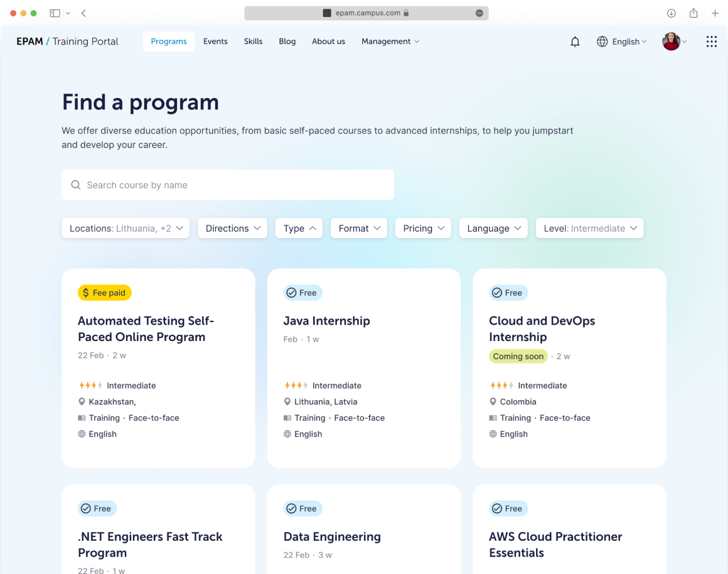Click lightning level icons on Automated Testing card
728x574 pixels.
(90, 386)
